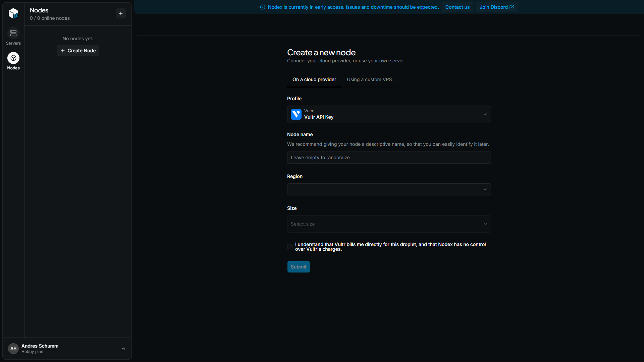This screenshot has height=362, width=644.
Task: Switch to On a cloud provider tab
Action: coord(314,79)
